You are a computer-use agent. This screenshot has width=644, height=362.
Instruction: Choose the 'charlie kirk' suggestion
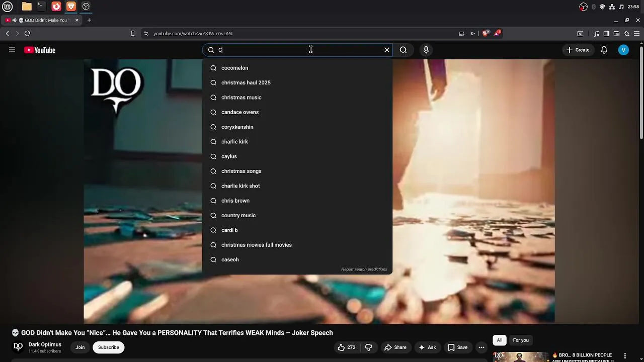pyautogui.click(x=297, y=142)
